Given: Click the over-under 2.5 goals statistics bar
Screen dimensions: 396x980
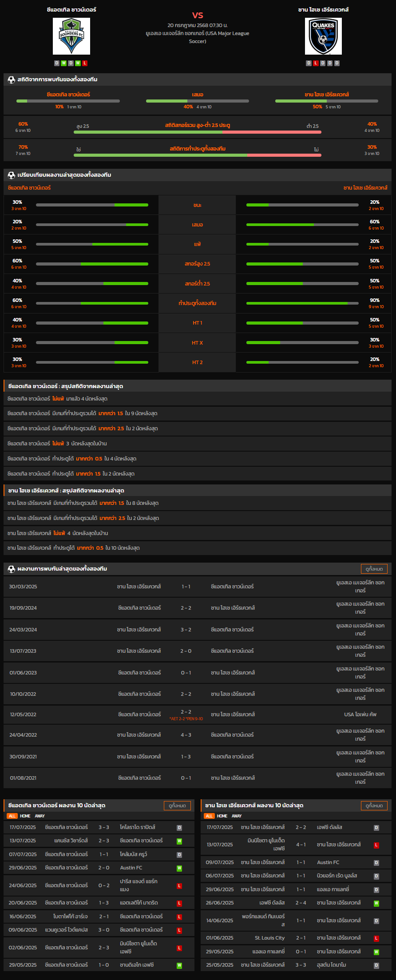Looking at the screenshot, I should tap(198, 132).
